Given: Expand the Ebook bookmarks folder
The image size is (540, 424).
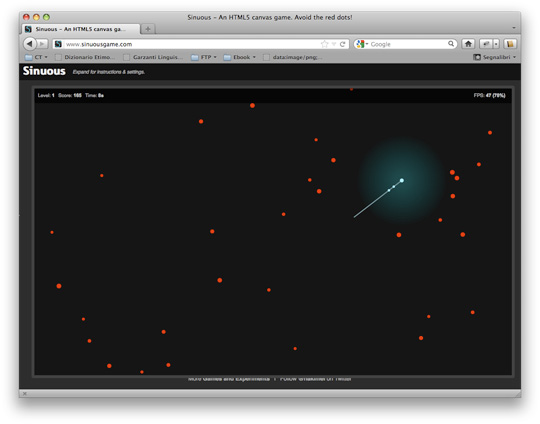Looking at the screenshot, I should (240, 57).
